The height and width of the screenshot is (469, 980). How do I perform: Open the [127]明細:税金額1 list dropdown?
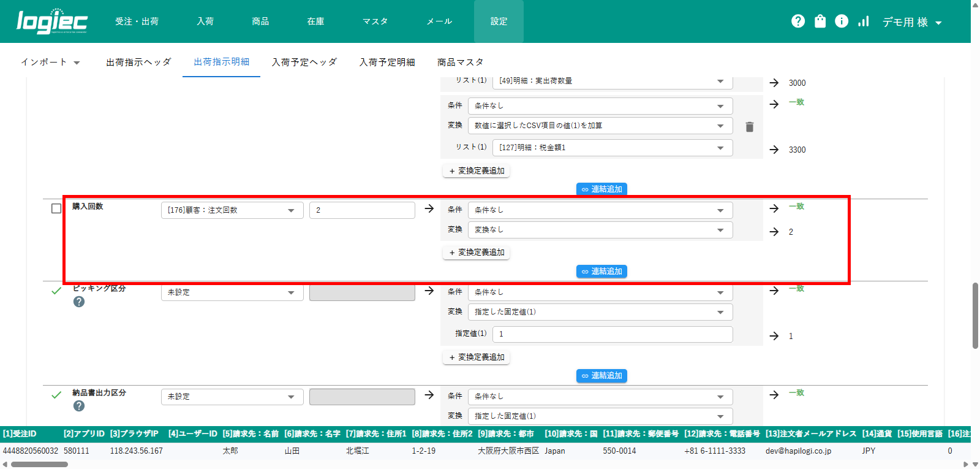[612, 148]
